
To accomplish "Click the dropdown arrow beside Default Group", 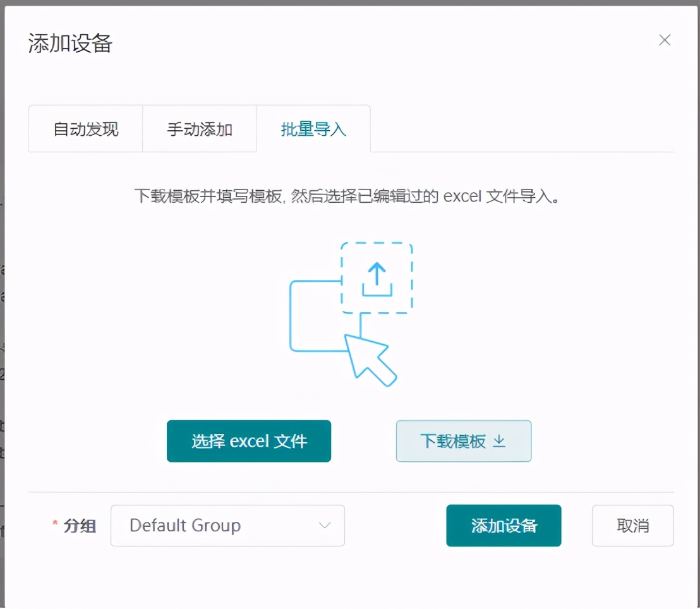I will tap(325, 526).
